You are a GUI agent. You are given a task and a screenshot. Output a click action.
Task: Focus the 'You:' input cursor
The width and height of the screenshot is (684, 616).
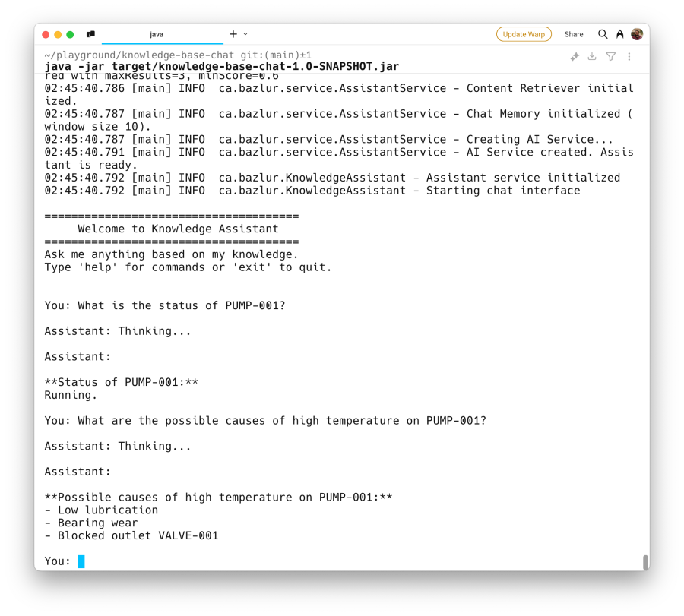(x=81, y=561)
